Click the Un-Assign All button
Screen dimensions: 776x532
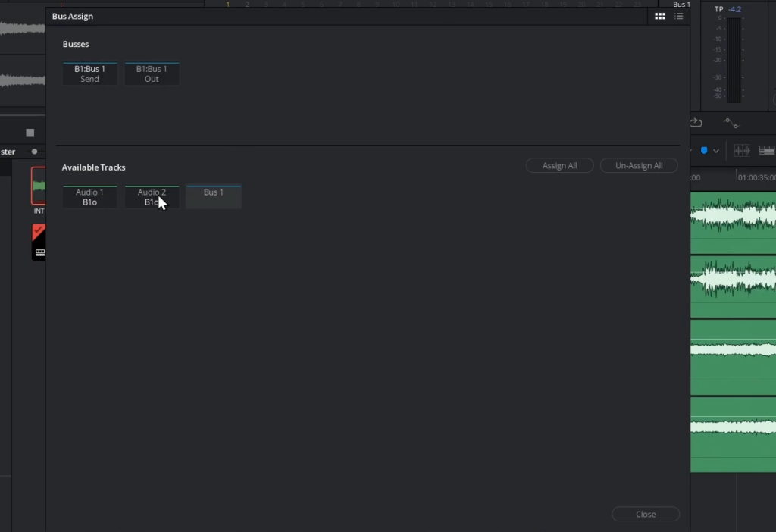click(638, 165)
